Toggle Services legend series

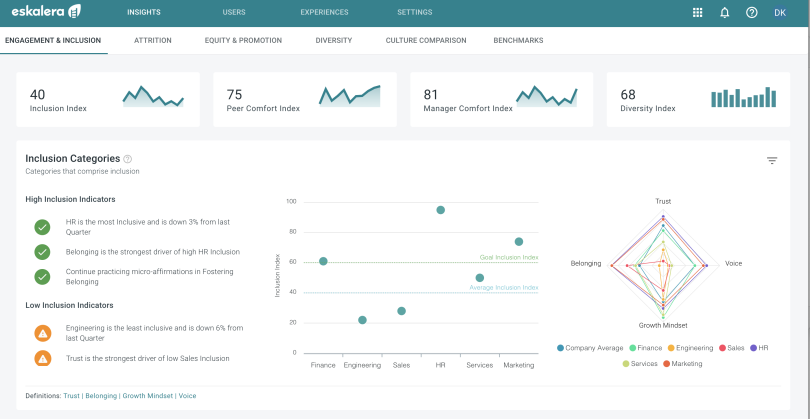640,364
